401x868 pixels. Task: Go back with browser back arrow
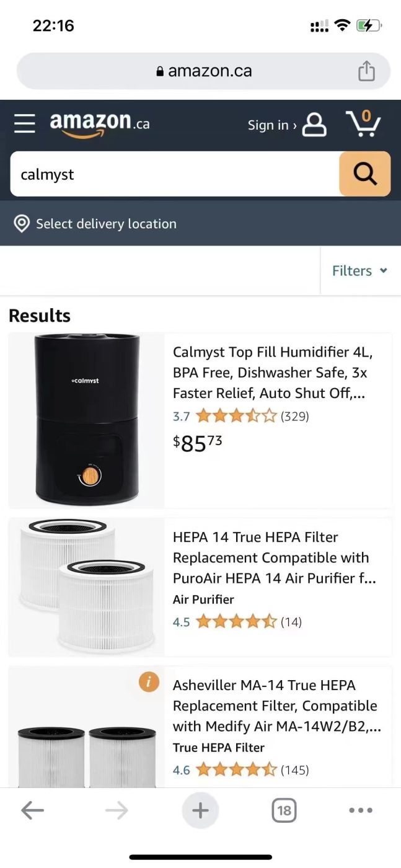tap(32, 810)
